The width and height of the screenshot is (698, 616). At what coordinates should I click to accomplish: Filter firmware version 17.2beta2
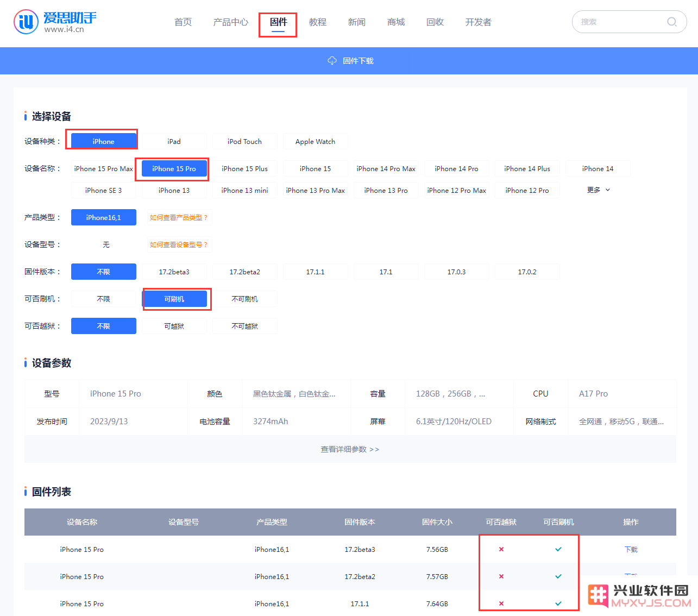[x=245, y=272]
